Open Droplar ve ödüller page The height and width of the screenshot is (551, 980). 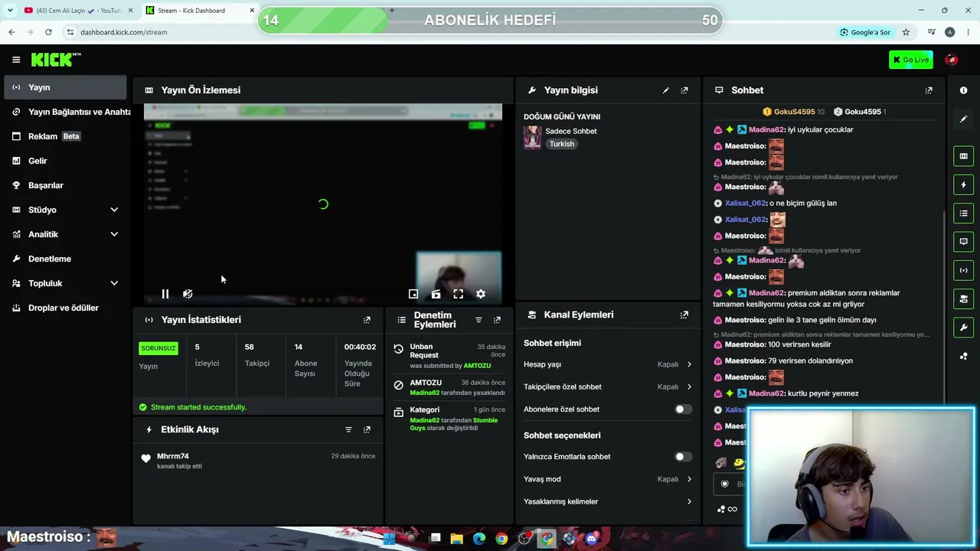[65, 308]
